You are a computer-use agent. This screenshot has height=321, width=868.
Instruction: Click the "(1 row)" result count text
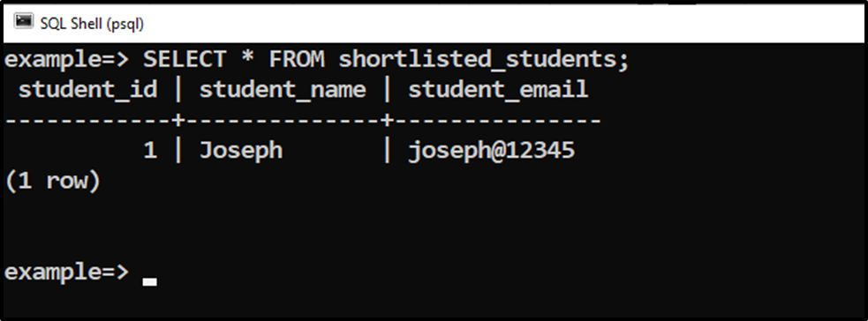click(53, 181)
